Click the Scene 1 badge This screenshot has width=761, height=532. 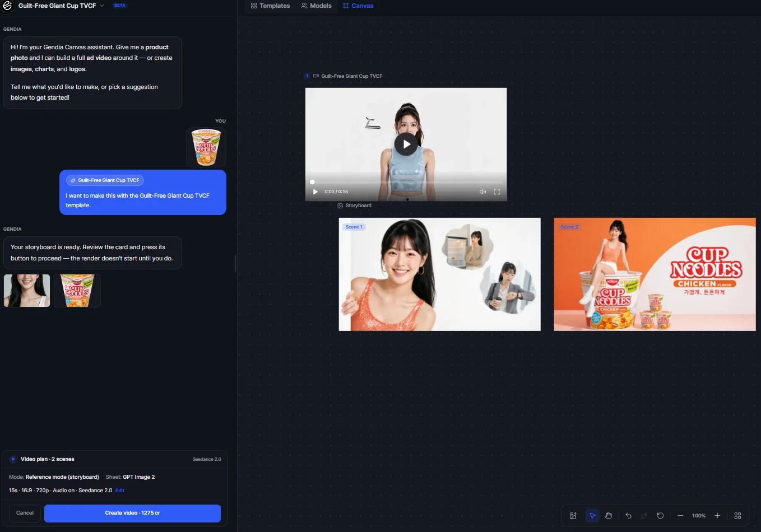(354, 227)
